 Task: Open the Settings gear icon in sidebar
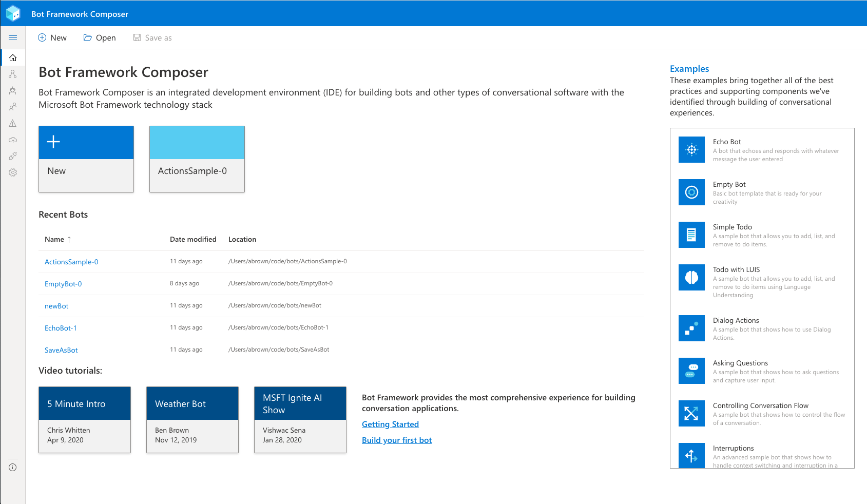tap(13, 172)
